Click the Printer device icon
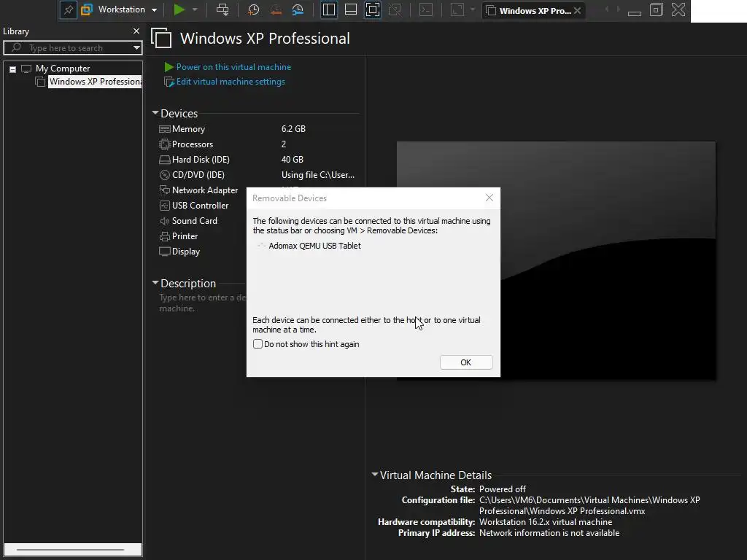Viewport: 747px width, 560px height. click(x=164, y=236)
